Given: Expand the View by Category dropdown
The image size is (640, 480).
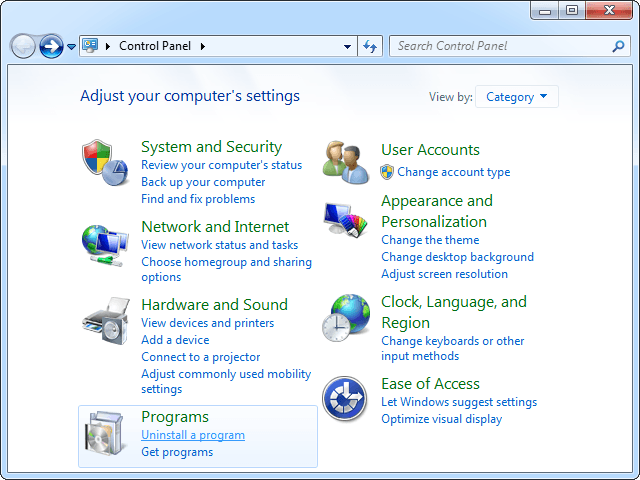Looking at the screenshot, I should point(517,97).
